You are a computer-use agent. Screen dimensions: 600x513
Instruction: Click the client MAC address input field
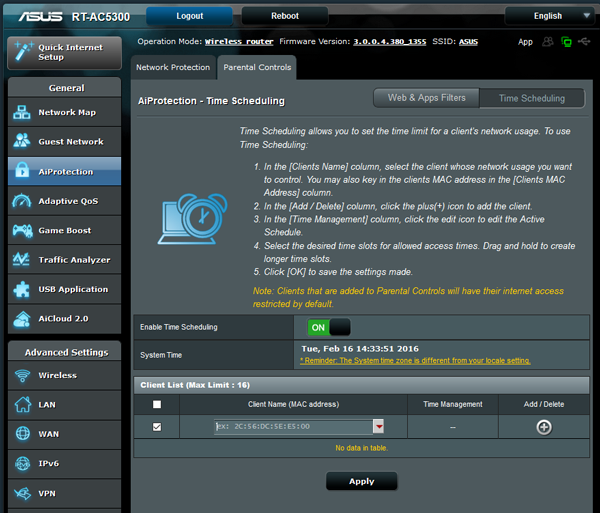pyautogui.click(x=293, y=427)
